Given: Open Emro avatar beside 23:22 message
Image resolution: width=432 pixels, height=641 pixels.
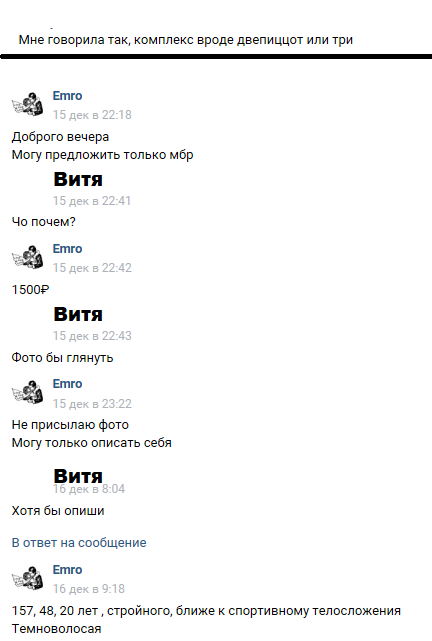Looking at the screenshot, I should [x=28, y=393].
